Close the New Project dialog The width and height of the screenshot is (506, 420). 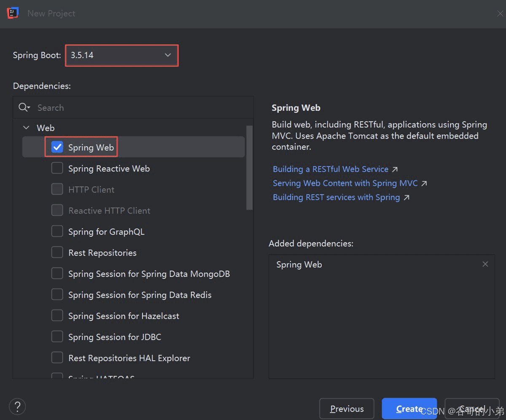click(x=500, y=13)
